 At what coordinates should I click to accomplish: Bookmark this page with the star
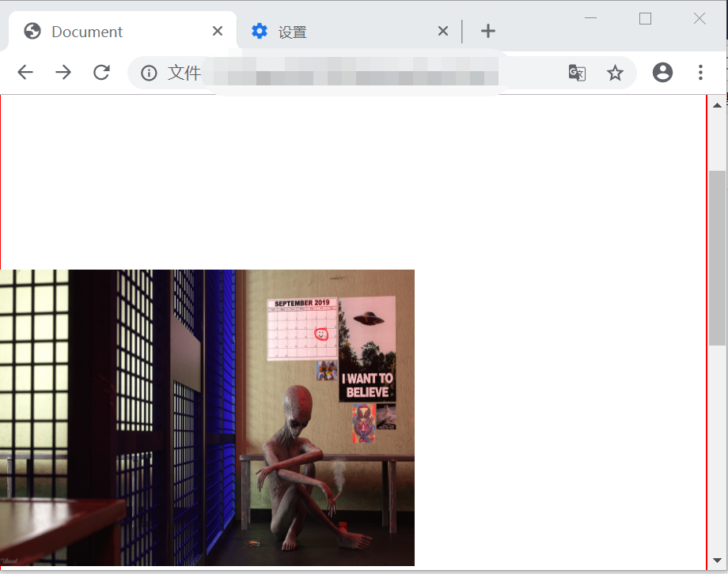click(615, 73)
